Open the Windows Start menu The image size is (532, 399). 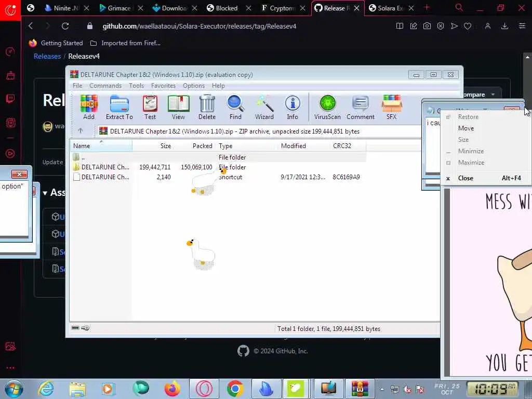(14, 389)
